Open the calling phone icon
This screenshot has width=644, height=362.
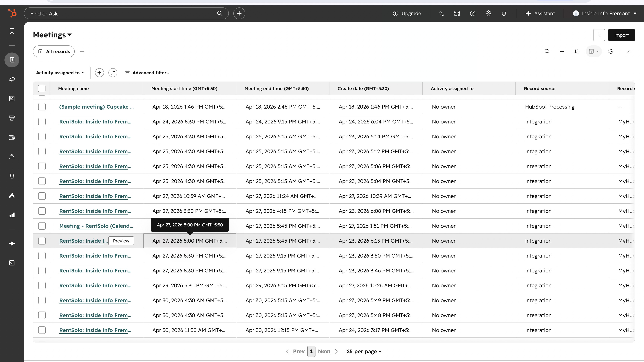441,13
